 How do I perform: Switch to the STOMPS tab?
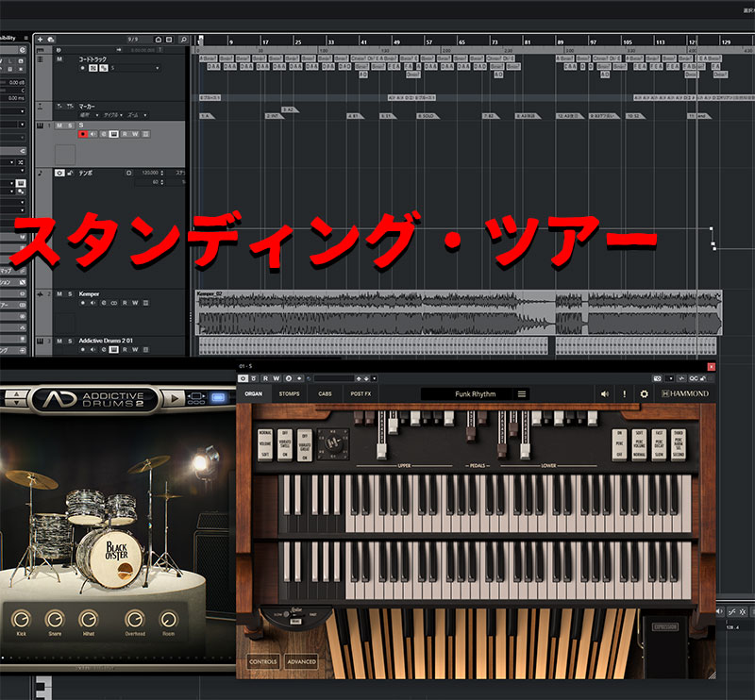(290, 393)
